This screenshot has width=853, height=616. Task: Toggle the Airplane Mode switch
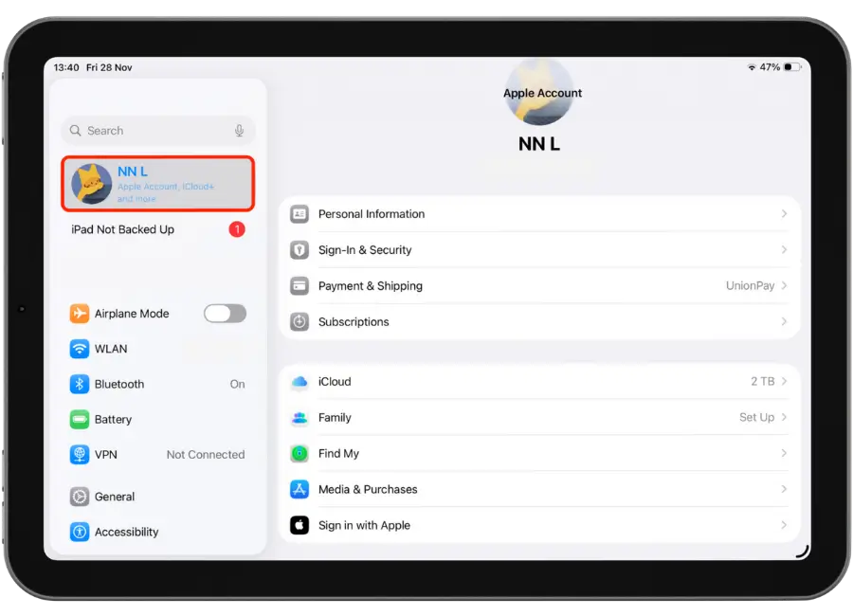(x=225, y=314)
